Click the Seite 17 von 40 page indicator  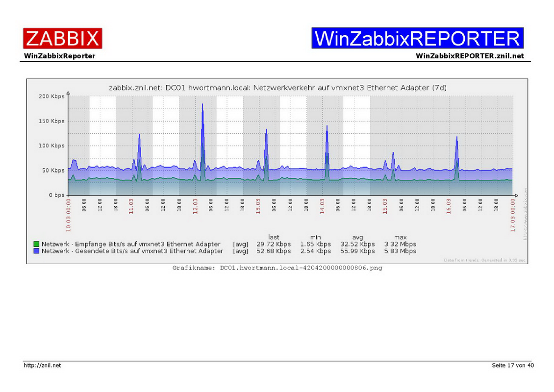click(512, 366)
